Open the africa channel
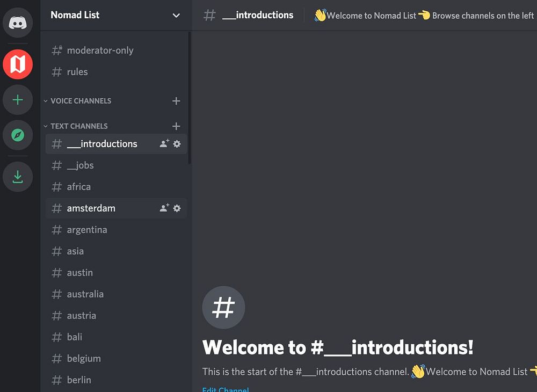 116,186
